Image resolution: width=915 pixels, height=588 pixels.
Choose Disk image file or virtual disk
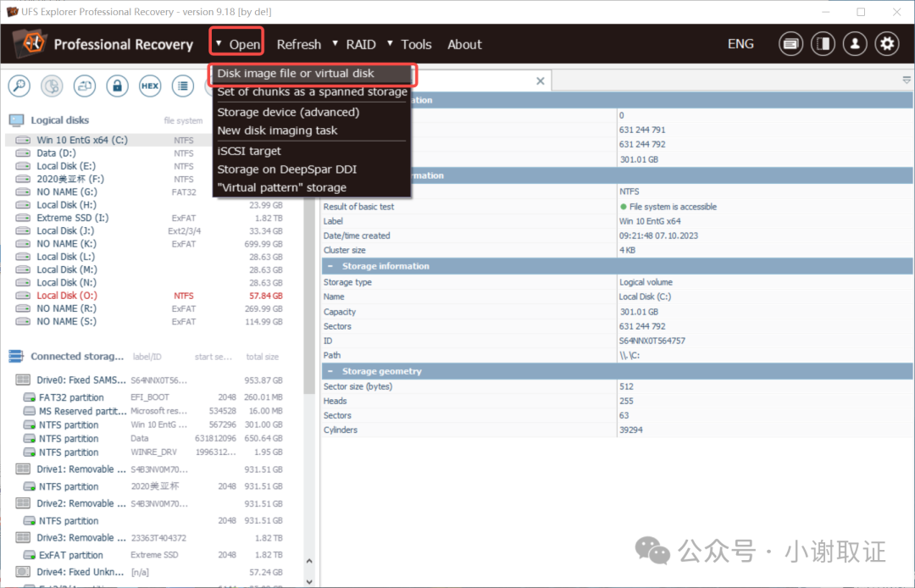click(312, 74)
